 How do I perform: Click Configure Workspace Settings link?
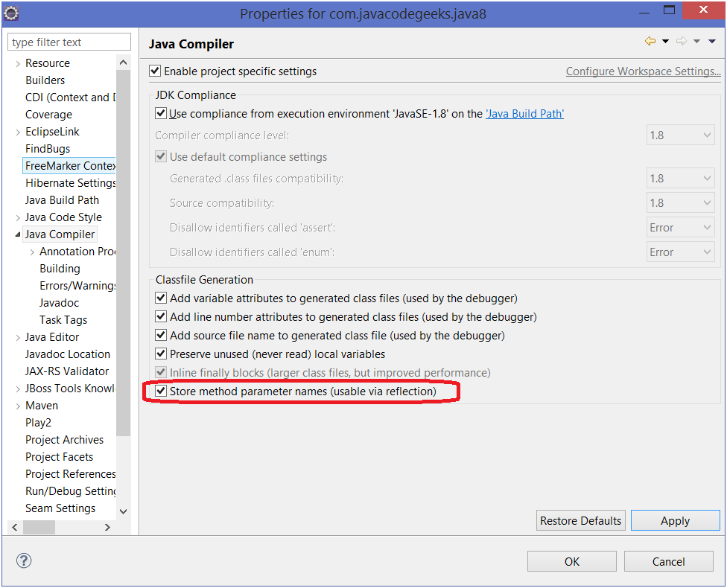tap(643, 71)
